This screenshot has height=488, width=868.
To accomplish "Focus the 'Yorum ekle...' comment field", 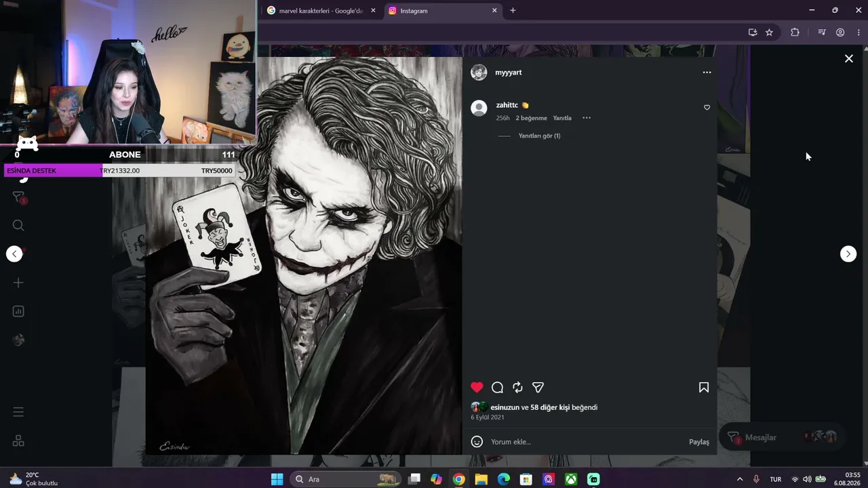I will coord(587,442).
